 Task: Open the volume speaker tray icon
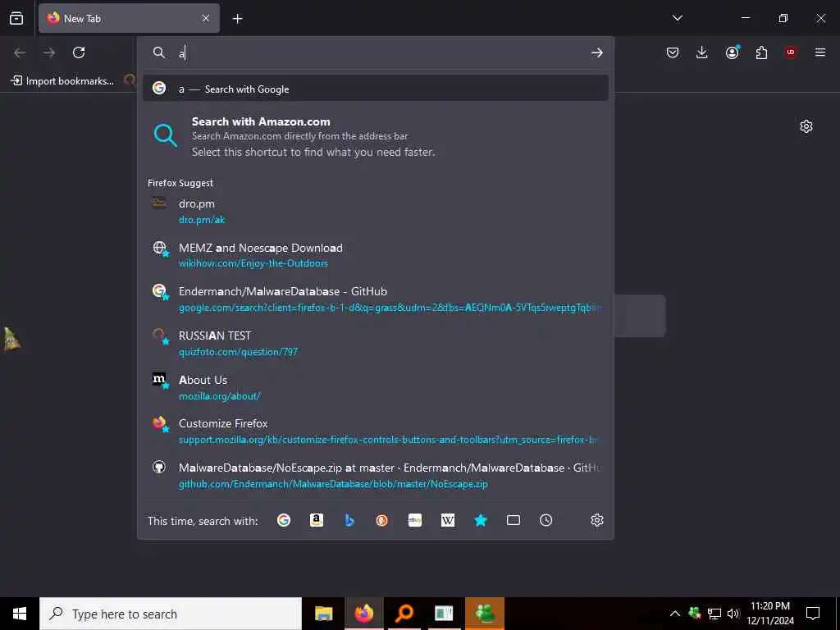[733, 614]
